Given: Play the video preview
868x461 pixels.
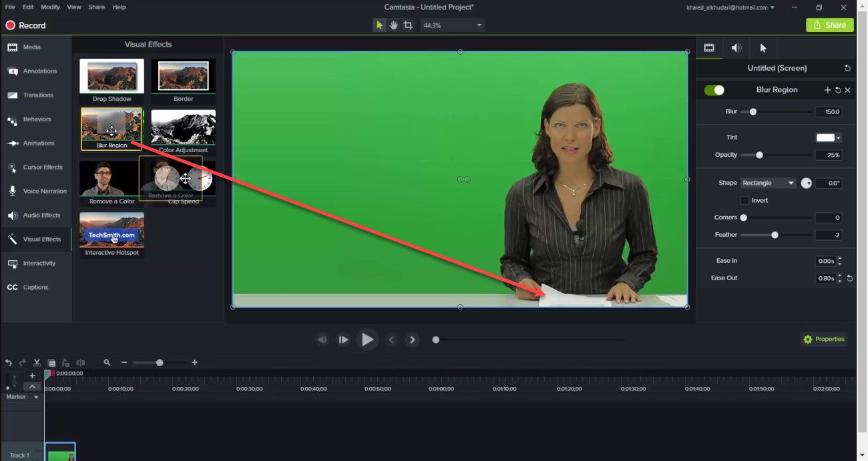Looking at the screenshot, I should point(367,340).
